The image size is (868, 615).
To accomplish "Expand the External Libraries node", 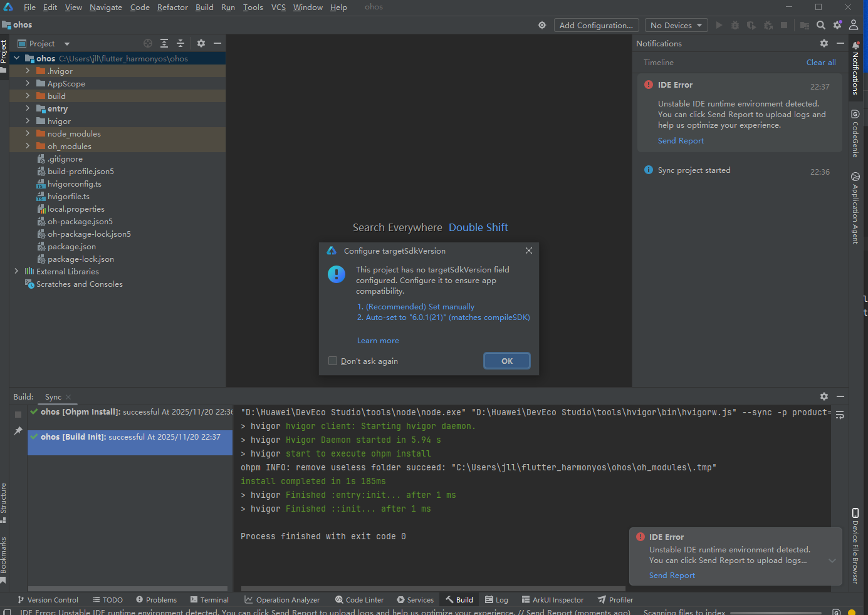I will point(16,271).
